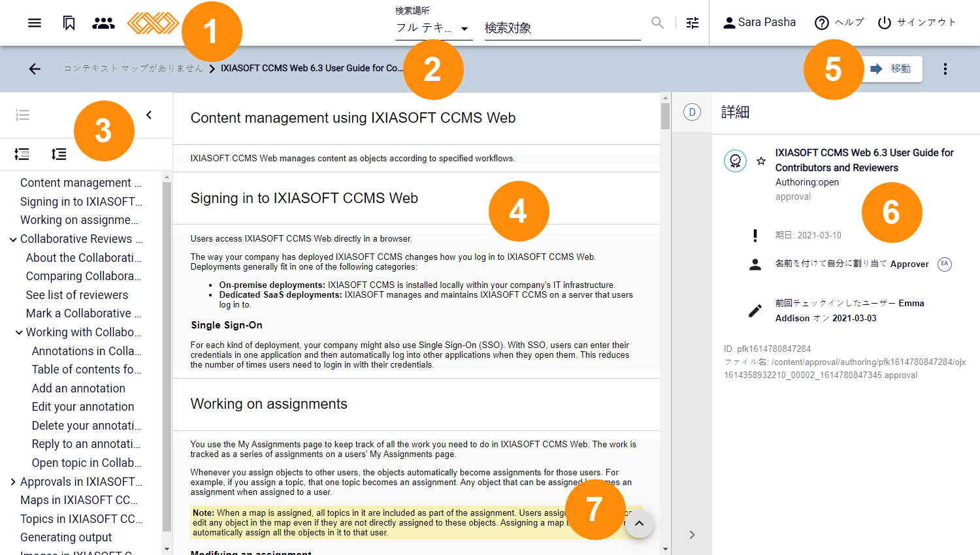Select 'Signing in to IXIASOFT' tree item
Viewport: 980px width, 555px height.
coord(81,202)
